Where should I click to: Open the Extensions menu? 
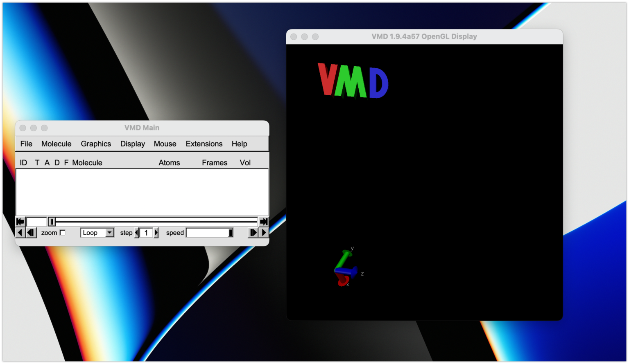(204, 144)
